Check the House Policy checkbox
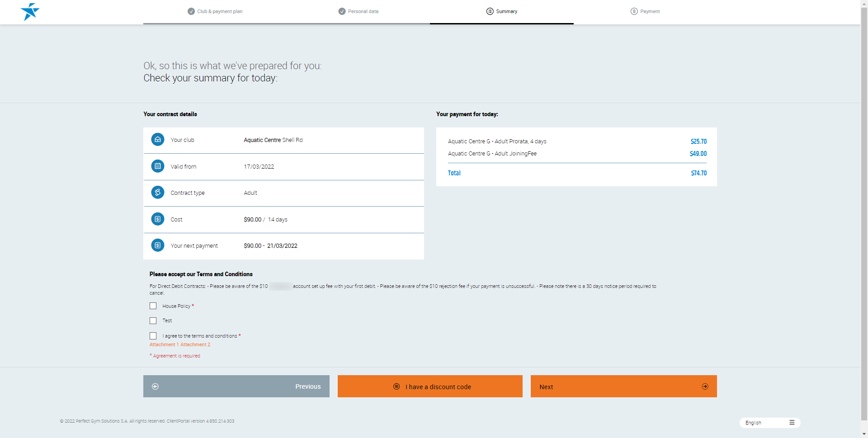 pyautogui.click(x=153, y=306)
